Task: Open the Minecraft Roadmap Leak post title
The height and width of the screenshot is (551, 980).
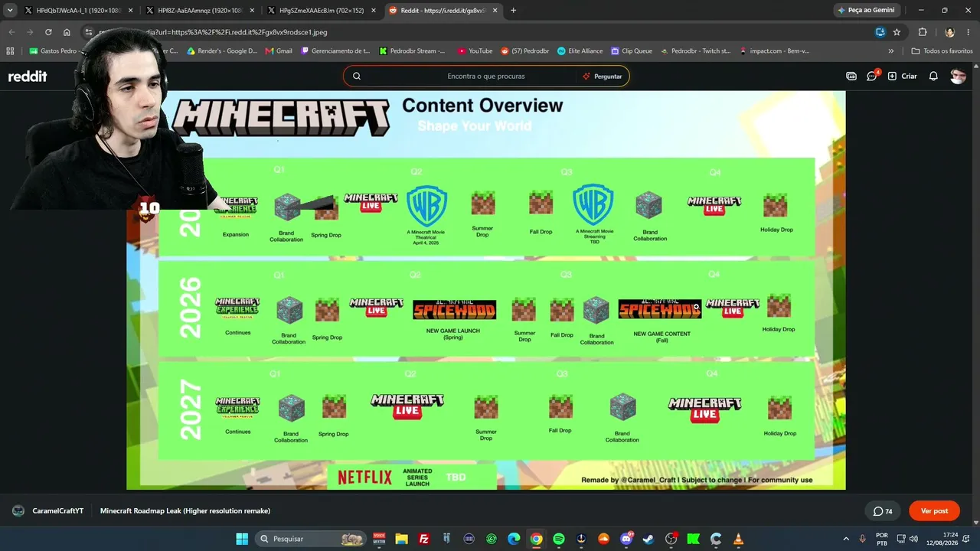Action: 185,510
